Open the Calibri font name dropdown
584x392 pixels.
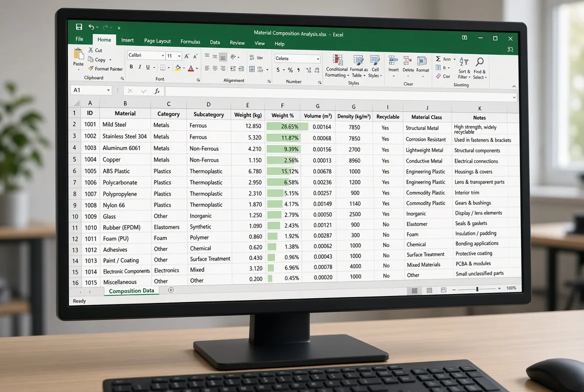click(x=163, y=55)
